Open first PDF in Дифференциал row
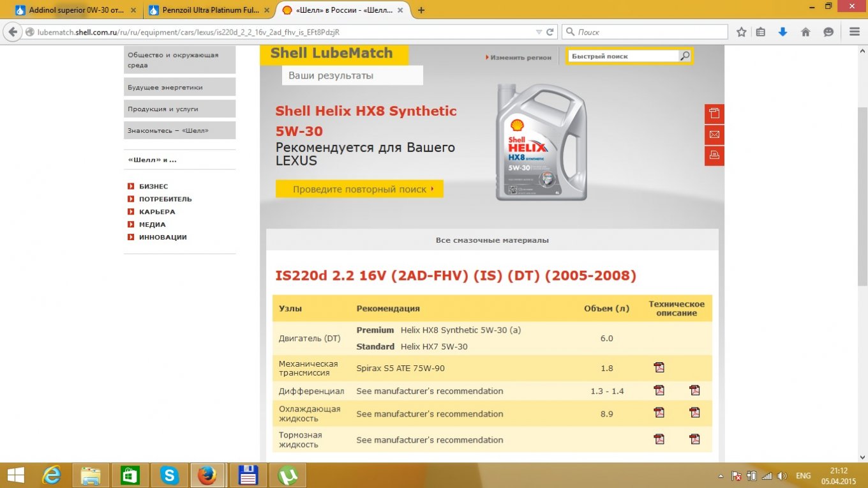 pyautogui.click(x=659, y=390)
